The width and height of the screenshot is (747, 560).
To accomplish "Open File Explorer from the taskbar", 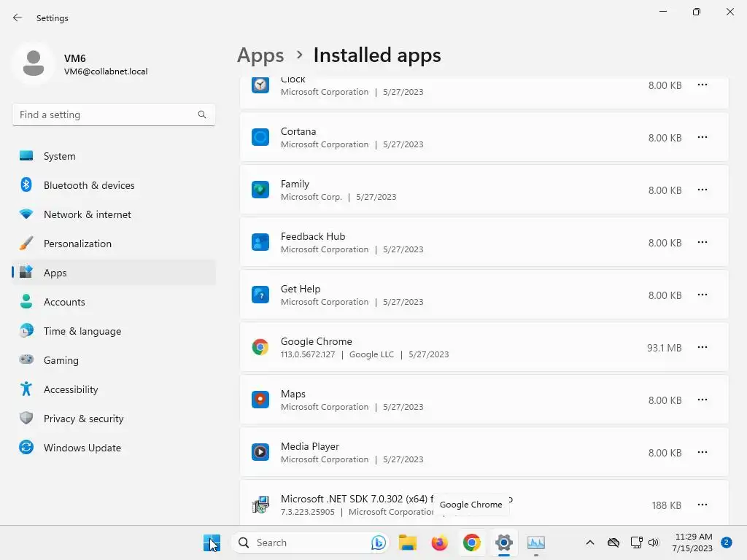I will coord(408,542).
